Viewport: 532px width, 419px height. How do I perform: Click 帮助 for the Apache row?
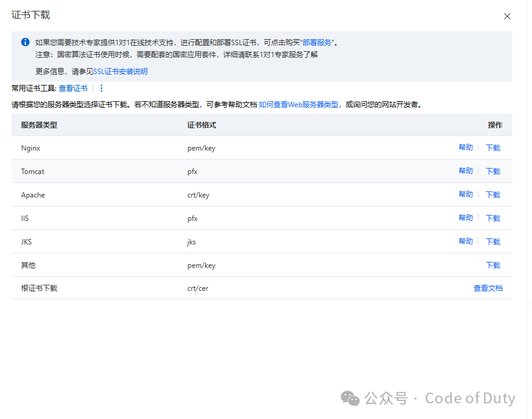click(466, 194)
